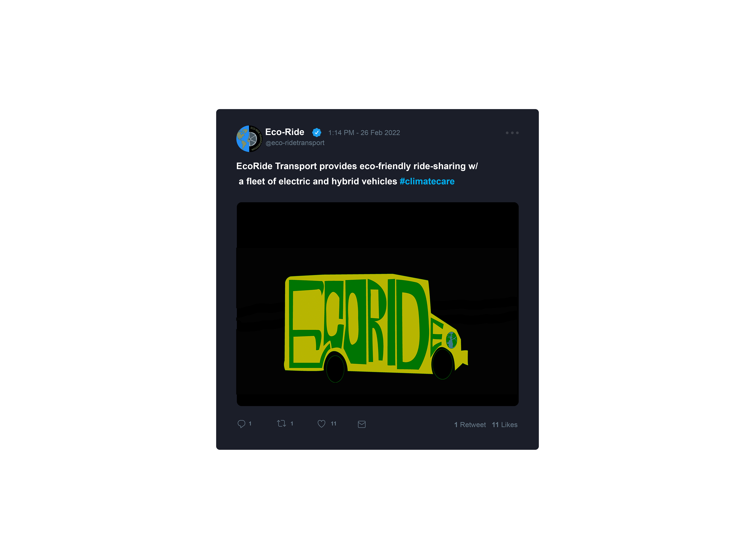Click the tweet text about EcoRide Transport
Image resolution: width=755 pixels, height=560 pixels.
click(357, 174)
